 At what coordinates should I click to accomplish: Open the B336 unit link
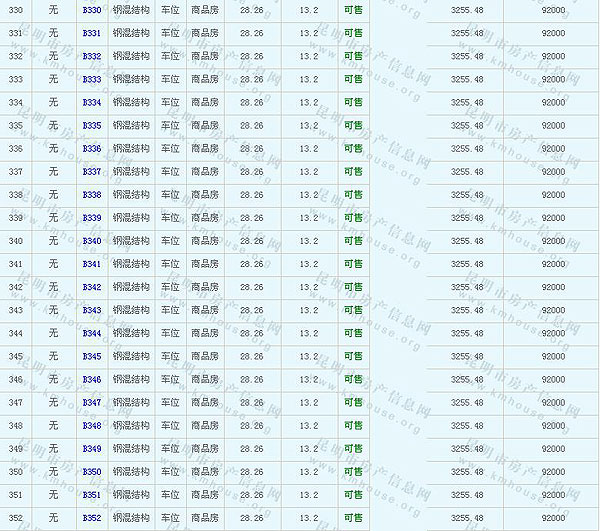click(x=92, y=148)
